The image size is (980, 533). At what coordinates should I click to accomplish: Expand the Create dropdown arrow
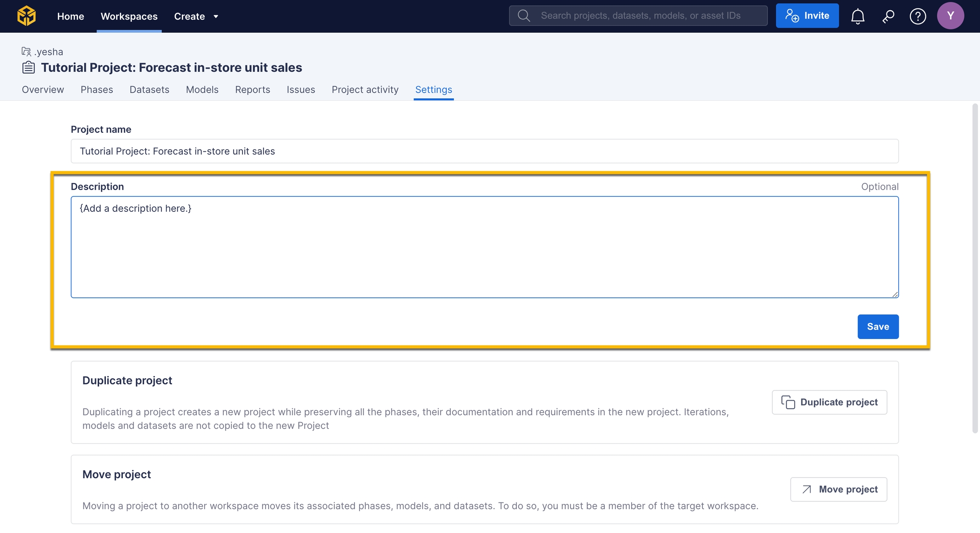click(216, 17)
